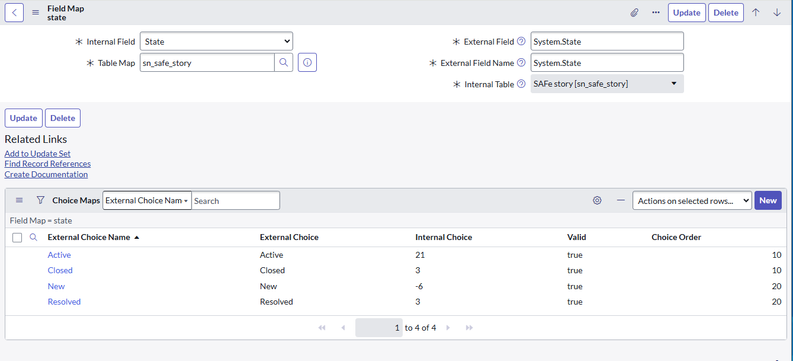Create a New choice map

768,200
